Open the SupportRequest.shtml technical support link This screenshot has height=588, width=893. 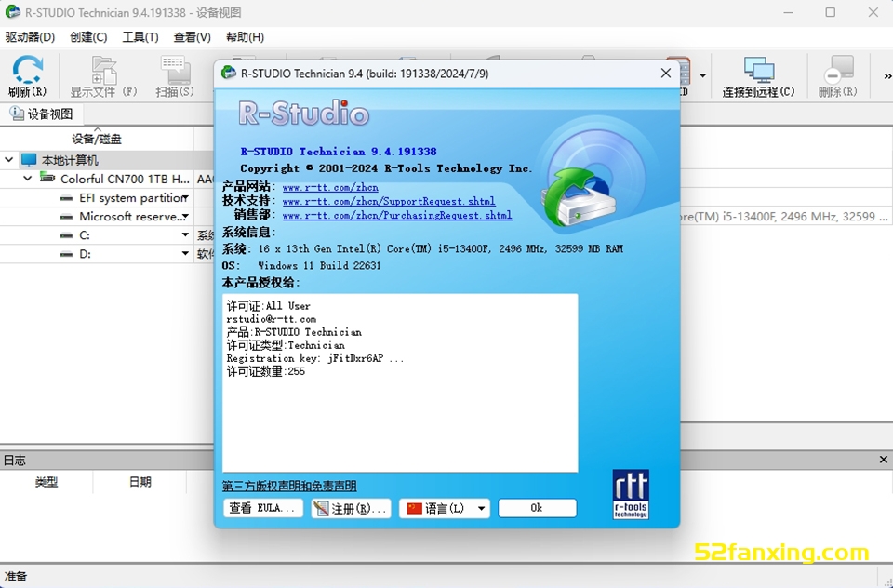tap(389, 201)
